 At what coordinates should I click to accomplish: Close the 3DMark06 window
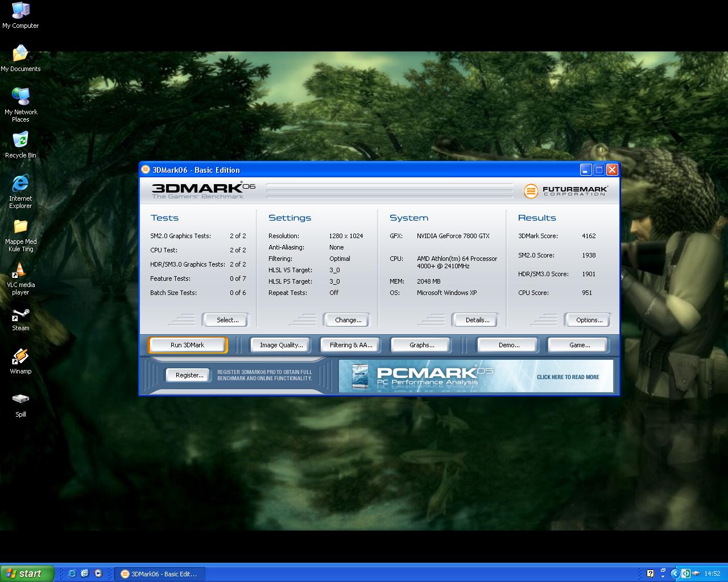tap(612, 169)
